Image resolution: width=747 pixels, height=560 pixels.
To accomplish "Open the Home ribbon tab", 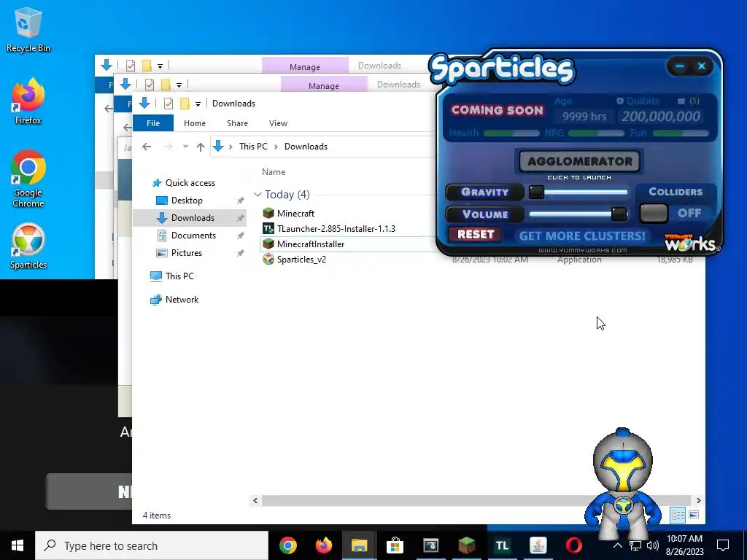I will tap(194, 123).
